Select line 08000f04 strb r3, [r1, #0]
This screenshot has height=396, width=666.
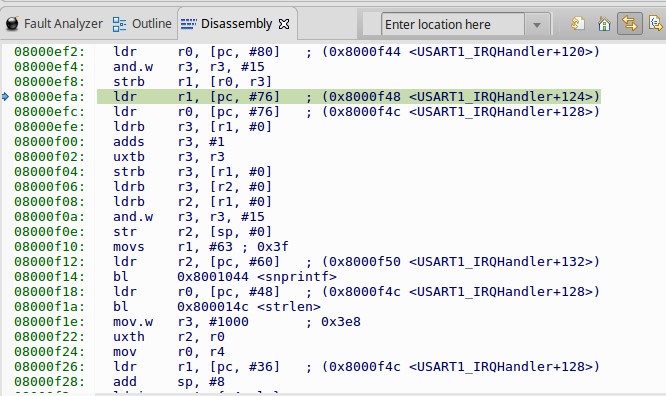[143, 172]
